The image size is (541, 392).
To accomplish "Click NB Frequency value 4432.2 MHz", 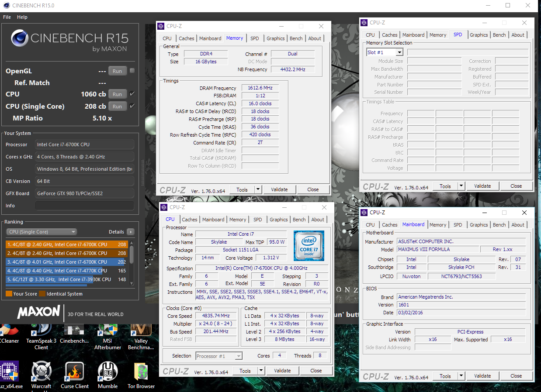I will point(292,69).
